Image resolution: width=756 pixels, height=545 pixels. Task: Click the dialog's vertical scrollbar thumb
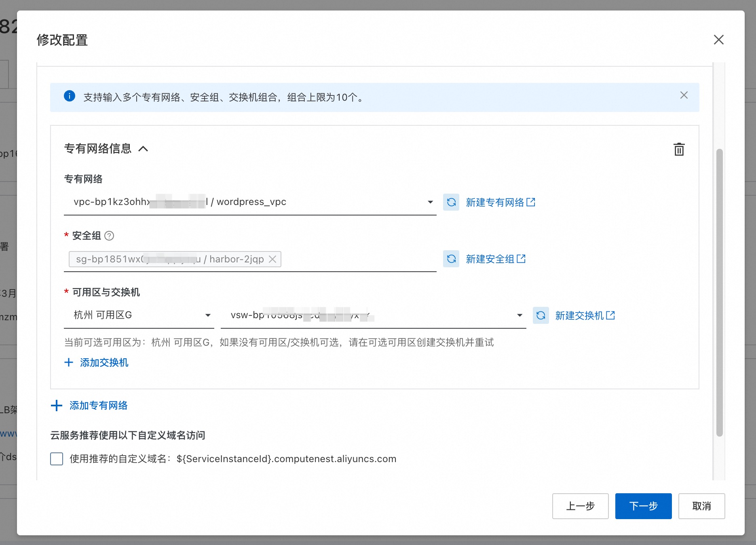click(x=719, y=293)
